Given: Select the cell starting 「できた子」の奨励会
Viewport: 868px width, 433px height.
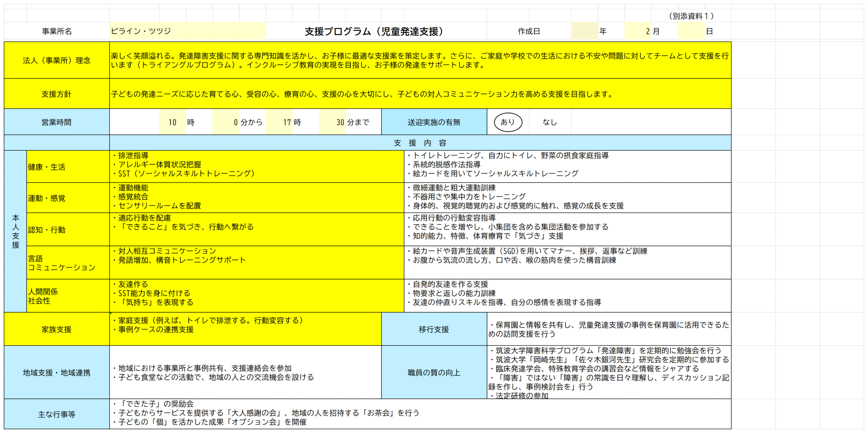Looking at the screenshot, I should coord(420,414).
